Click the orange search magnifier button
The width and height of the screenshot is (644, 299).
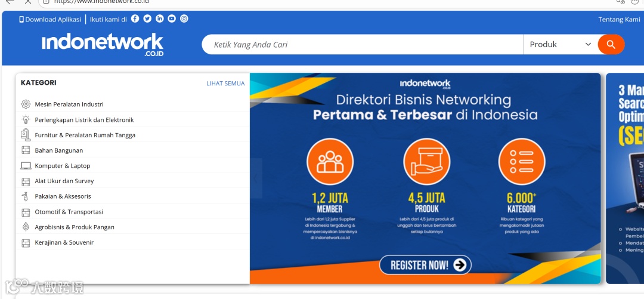tap(611, 44)
